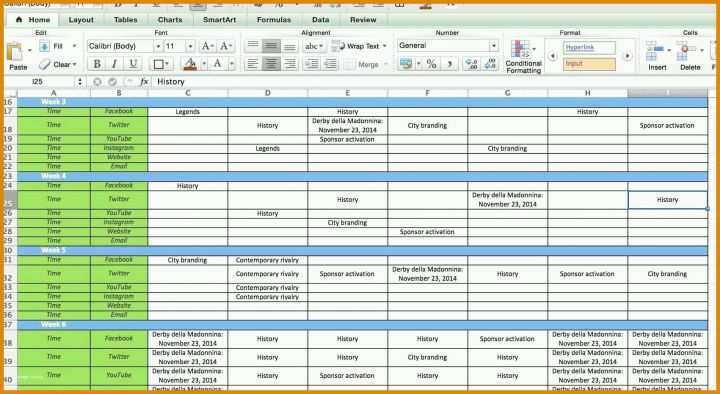720x394 pixels.
Task: Click the Fill down icon
Action: click(x=44, y=46)
